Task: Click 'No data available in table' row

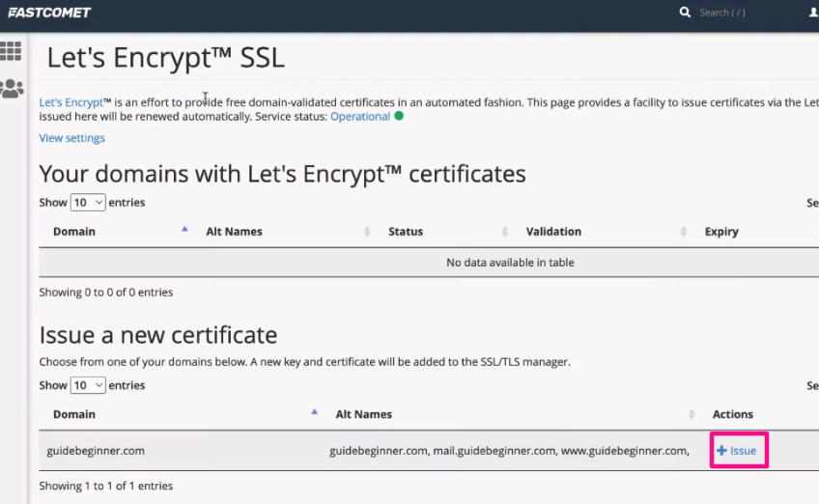Action: pyautogui.click(x=510, y=263)
